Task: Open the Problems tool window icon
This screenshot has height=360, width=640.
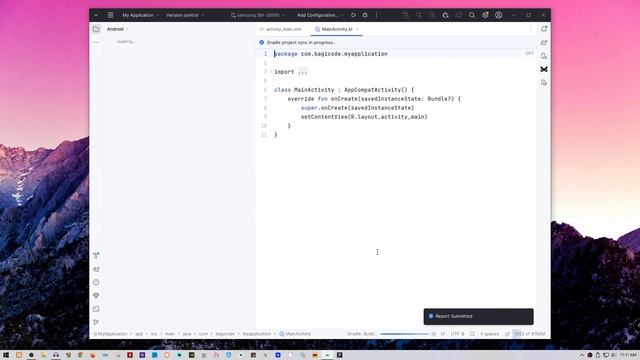Action: coord(96,282)
